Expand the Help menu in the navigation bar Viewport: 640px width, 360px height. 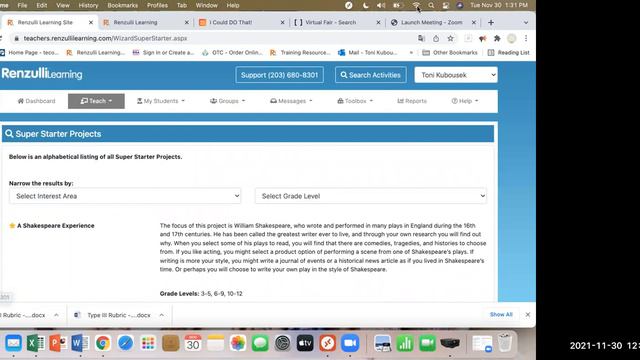(x=465, y=101)
